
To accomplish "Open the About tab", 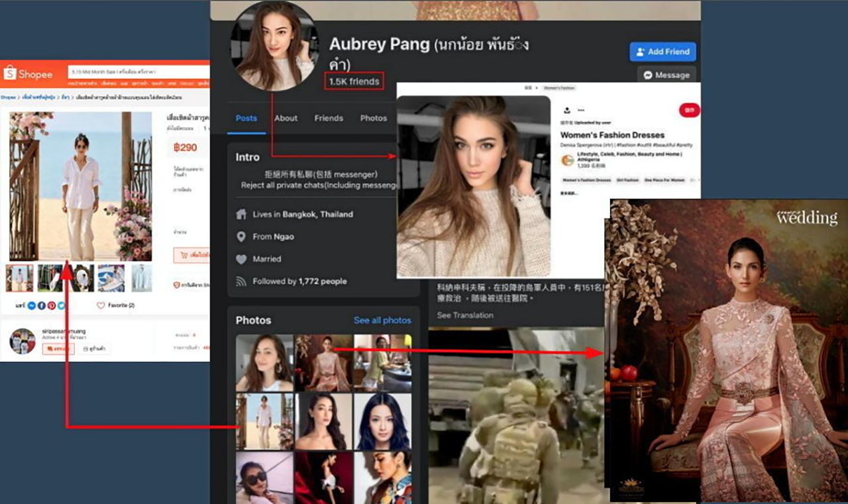I will (286, 118).
